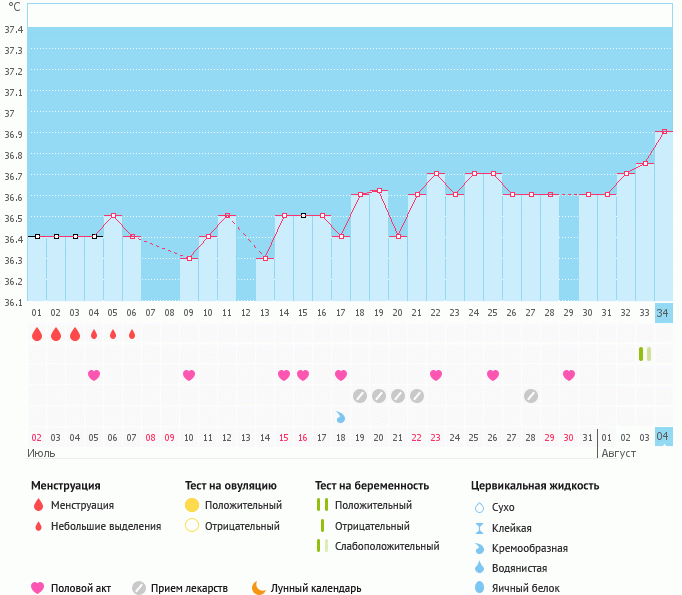Click the 36.5 temperature point on day 05
682x595 pixels.
click(x=113, y=216)
